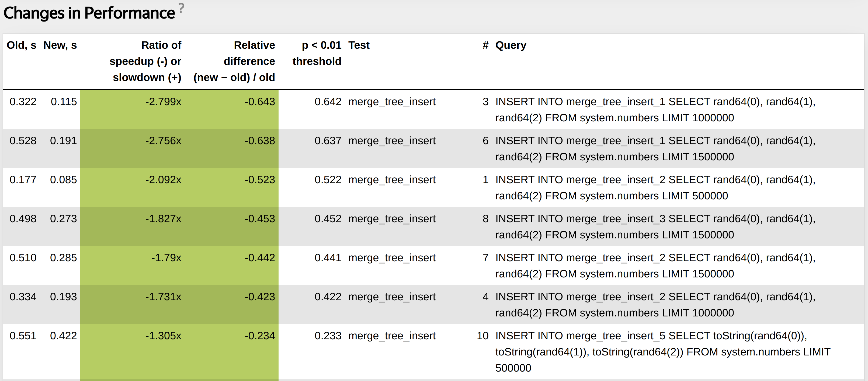Click the Test column header
The height and width of the screenshot is (381, 868).
[359, 45]
